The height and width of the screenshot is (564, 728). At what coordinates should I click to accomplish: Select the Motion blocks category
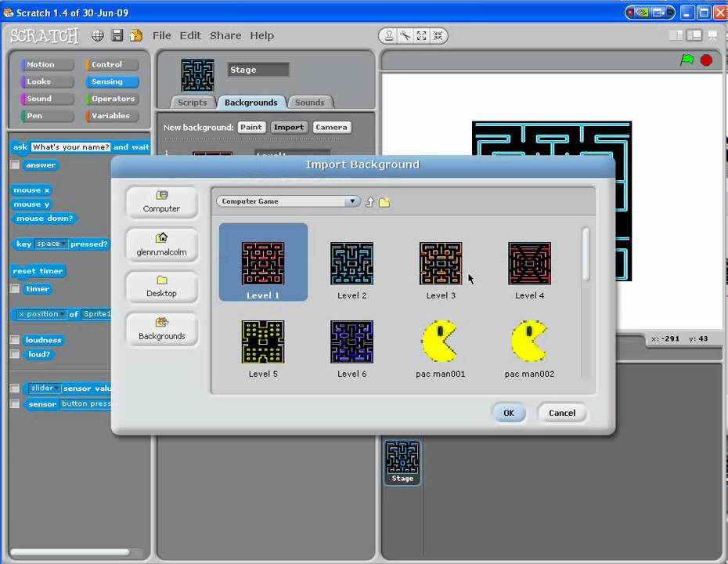click(47, 64)
